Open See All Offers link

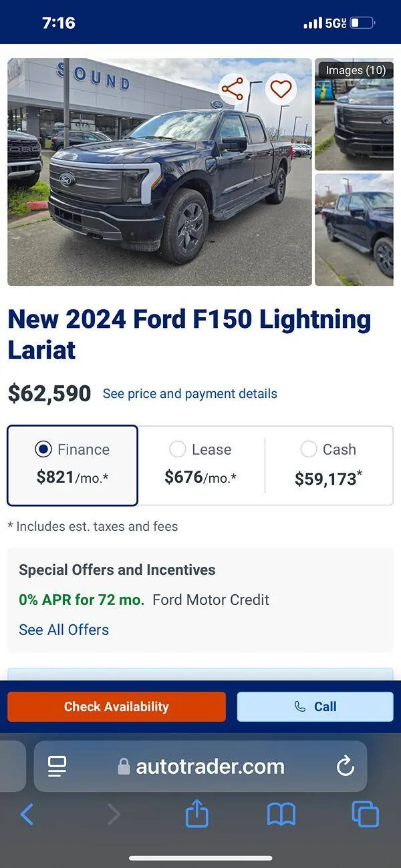pos(63,630)
